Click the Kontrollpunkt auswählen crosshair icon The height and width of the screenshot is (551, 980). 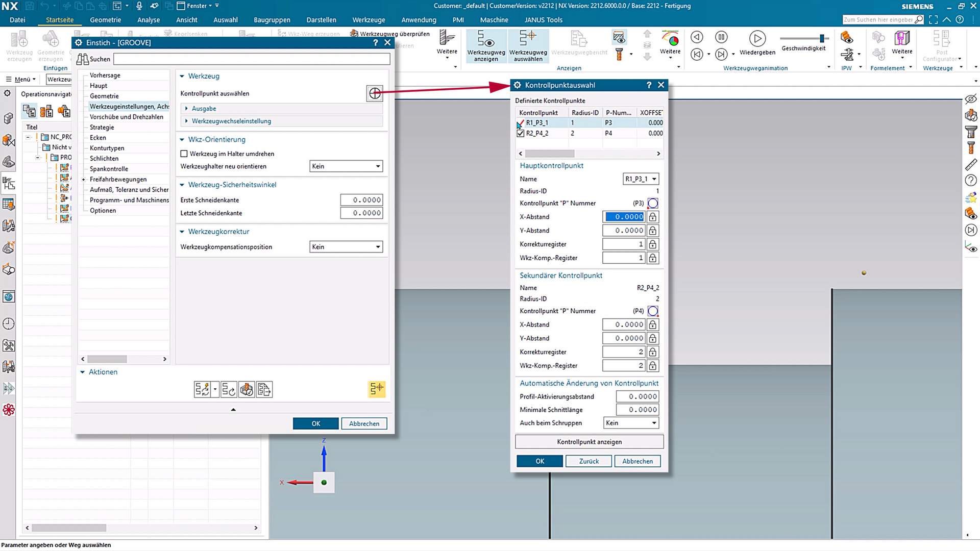pos(375,93)
